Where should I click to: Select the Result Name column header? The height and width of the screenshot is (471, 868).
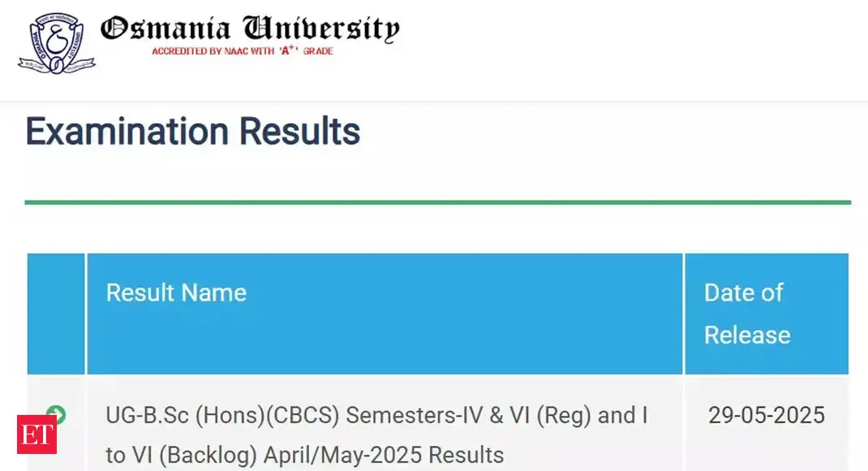click(x=176, y=292)
